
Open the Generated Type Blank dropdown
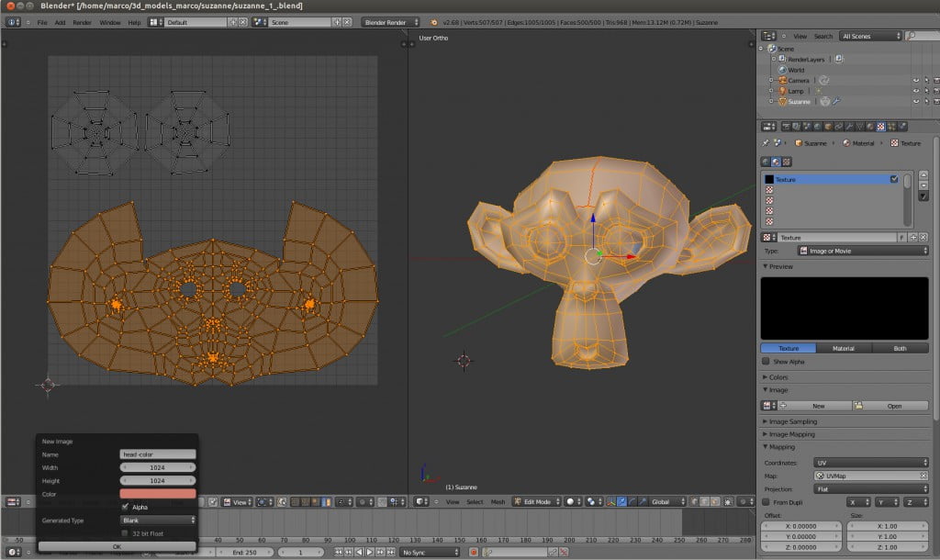click(158, 521)
